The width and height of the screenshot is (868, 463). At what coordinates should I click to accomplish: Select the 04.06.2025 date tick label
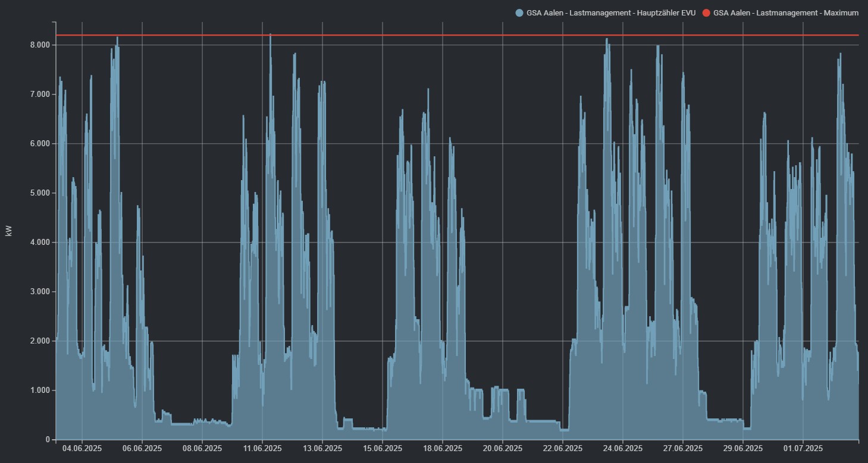82,448
